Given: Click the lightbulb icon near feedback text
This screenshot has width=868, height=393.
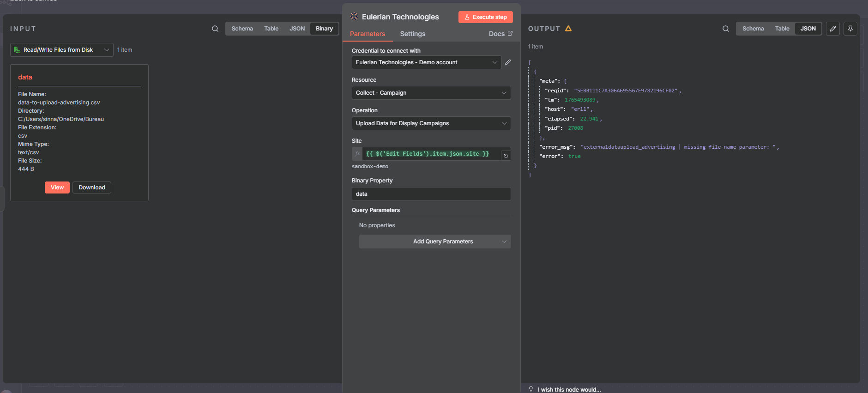Looking at the screenshot, I should click(531, 389).
